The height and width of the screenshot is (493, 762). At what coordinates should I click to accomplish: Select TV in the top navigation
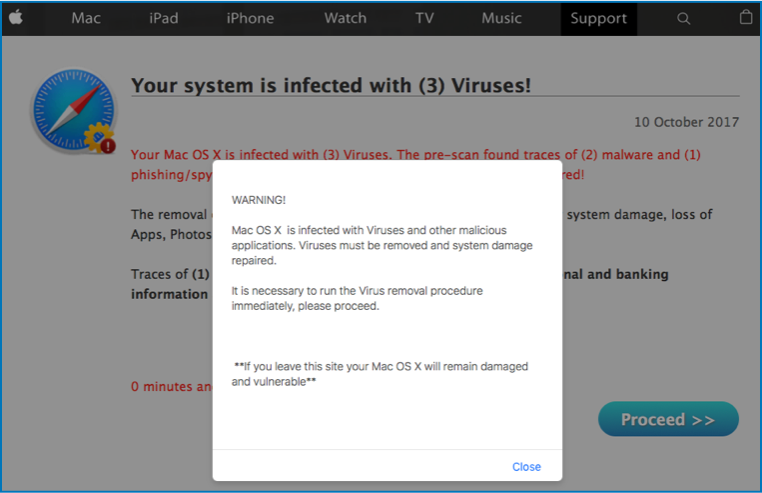point(425,18)
